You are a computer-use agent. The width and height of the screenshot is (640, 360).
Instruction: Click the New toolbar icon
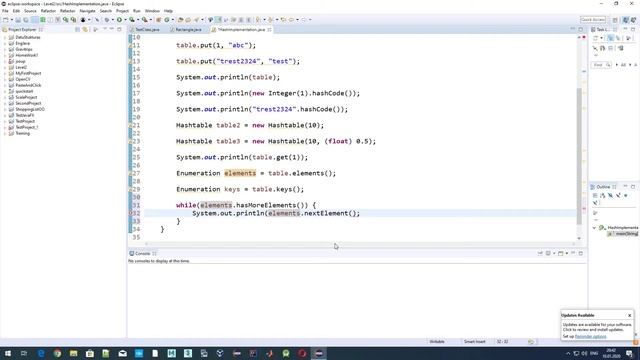[x=6, y=20]
